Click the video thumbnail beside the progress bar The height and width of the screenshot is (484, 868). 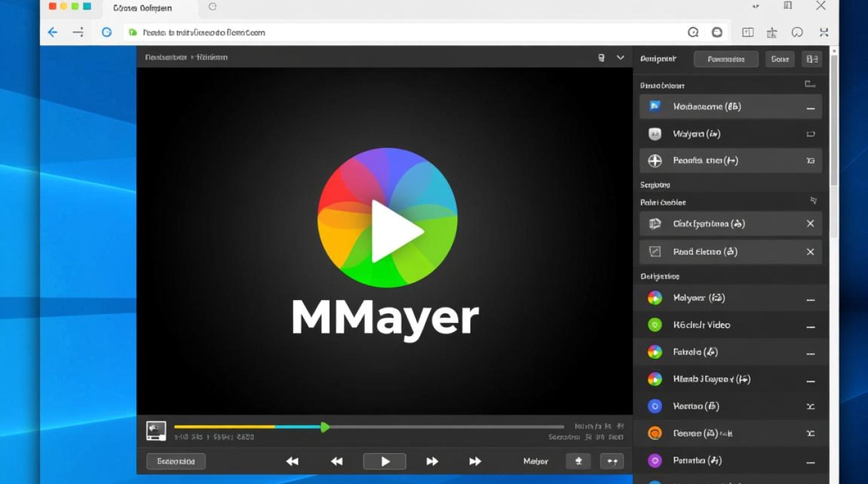tap(155, 430)
